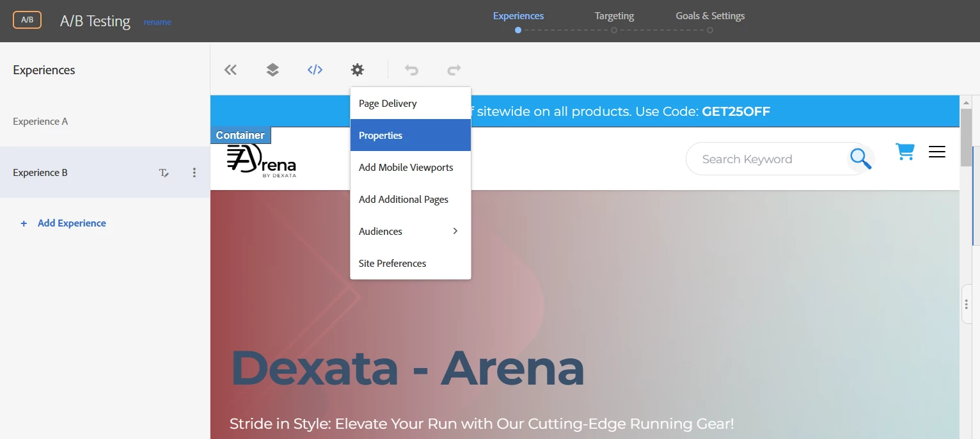Screen dimensions: 980x439
Task: Click the A/B activity type badge
Action: [x=27, y=20]
